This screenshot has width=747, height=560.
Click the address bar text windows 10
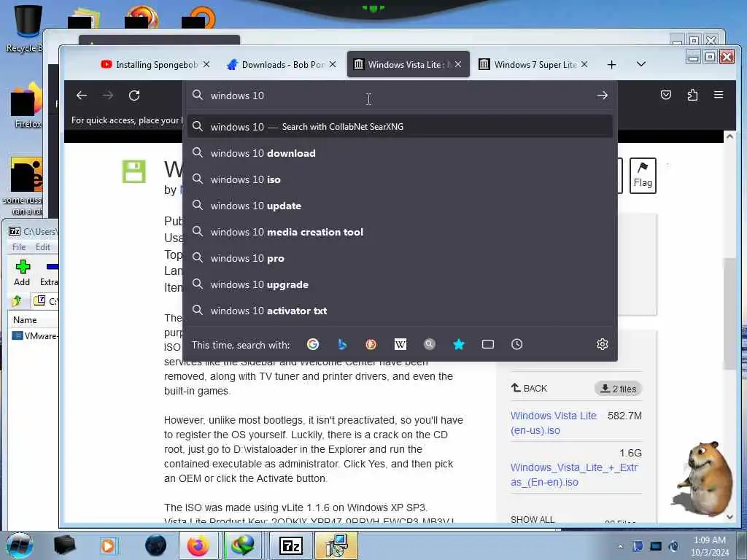(x=237, y=96)
